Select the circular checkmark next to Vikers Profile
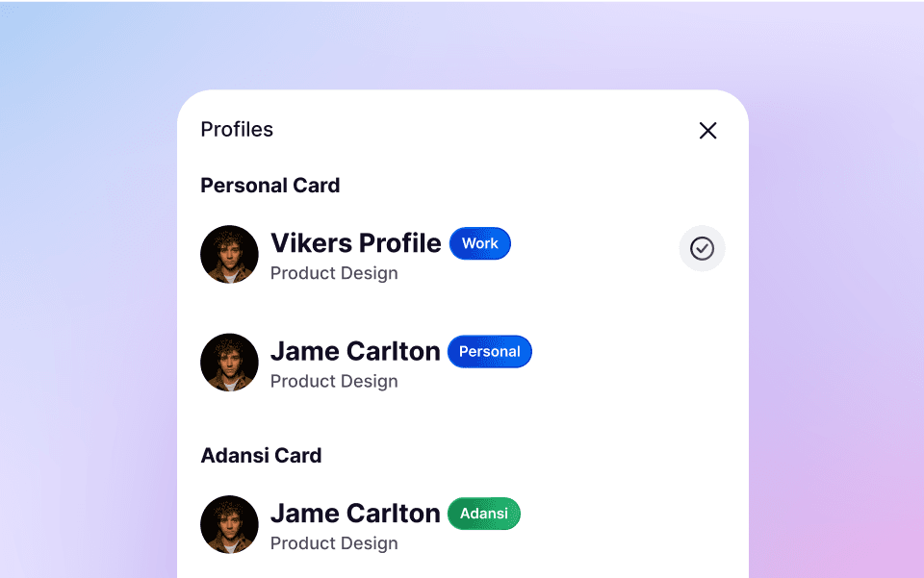 point(702,248)
